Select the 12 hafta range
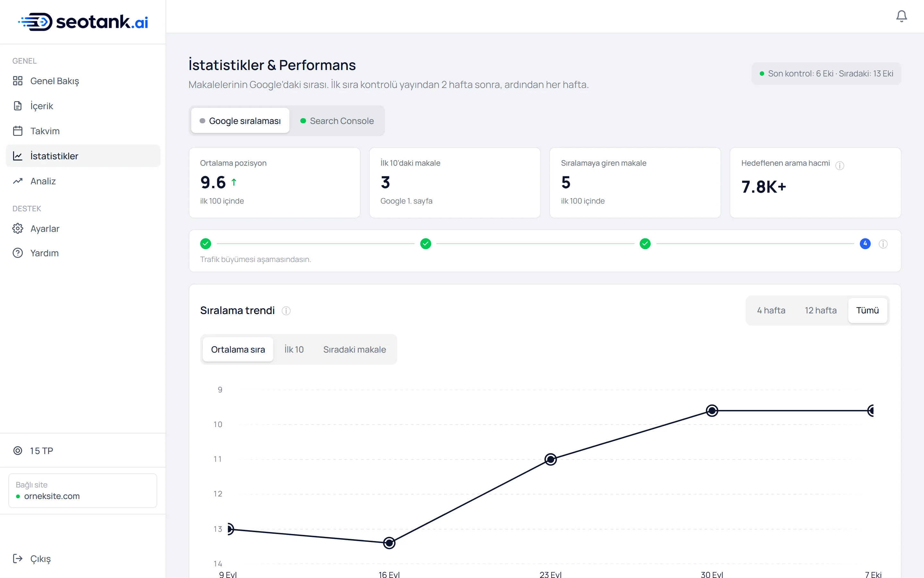The height and width of the screenshot is (578, 924). coord(820,311)
